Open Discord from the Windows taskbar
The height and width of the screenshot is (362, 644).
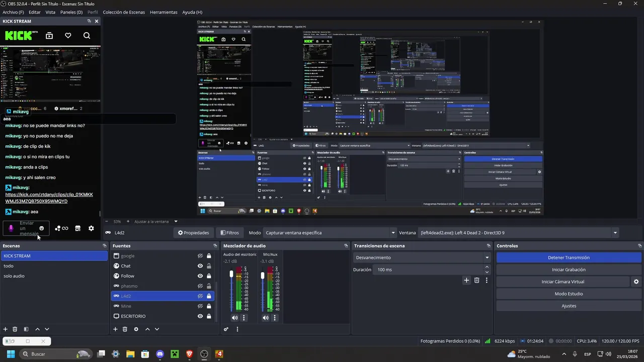[160, 354]
